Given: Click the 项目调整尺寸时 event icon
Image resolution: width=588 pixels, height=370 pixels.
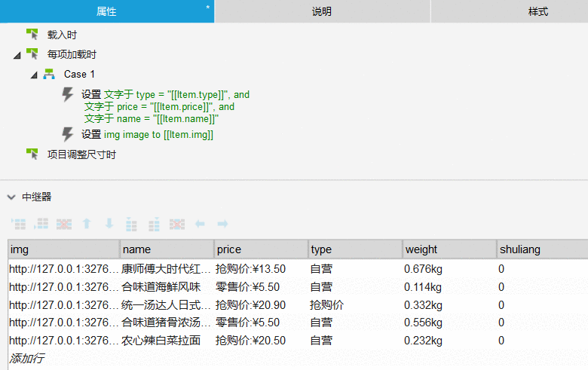Looking at the screenshot, I should (32, 154).
